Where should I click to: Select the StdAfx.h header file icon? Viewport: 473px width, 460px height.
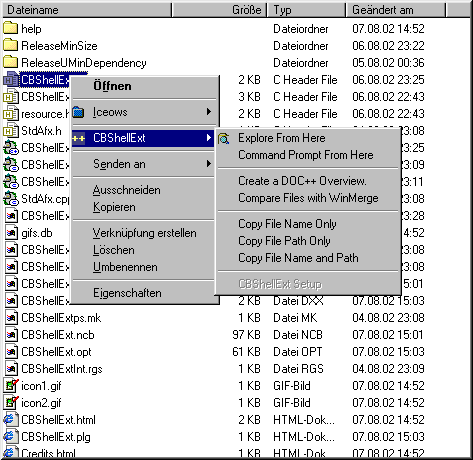pyautogui.click(x=10, y=131)
